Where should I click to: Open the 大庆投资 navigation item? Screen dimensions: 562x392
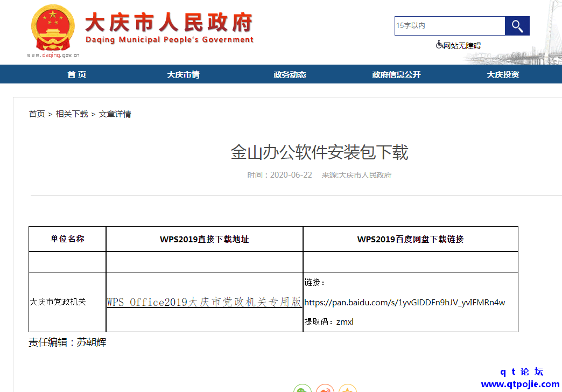[503, 75]
